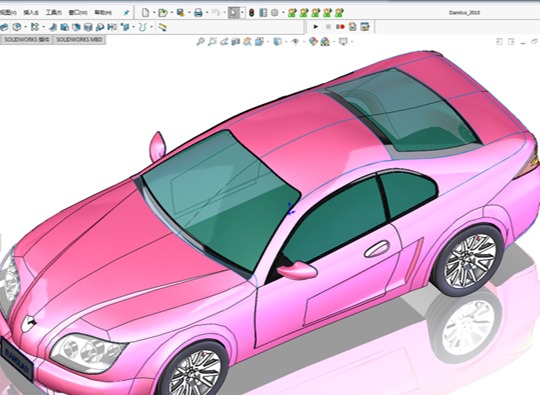Expand the dropdown arrow next to New document
The image size is (540, 395).
click(x=153, y=13)
